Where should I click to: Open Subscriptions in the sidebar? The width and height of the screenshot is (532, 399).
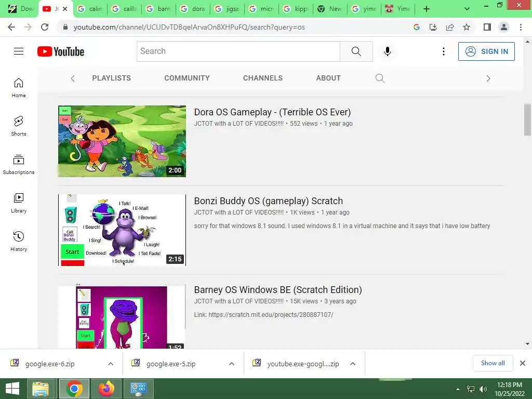tap(19, 165)
